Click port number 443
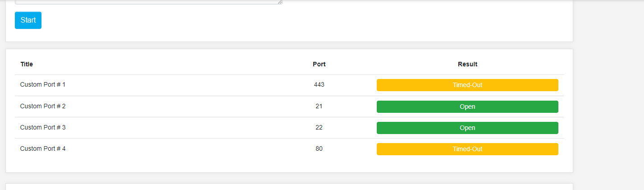 319,85
